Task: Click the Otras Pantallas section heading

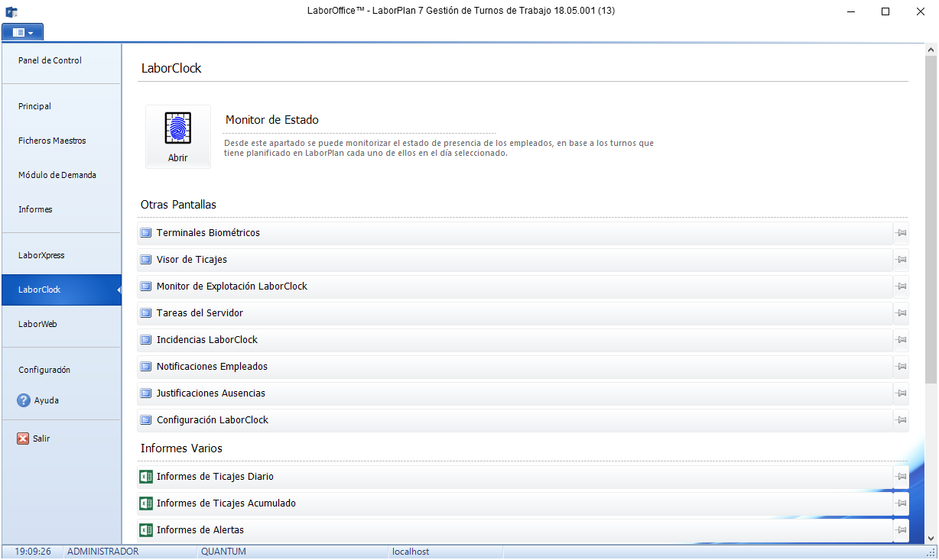Action: click(178, 205)
